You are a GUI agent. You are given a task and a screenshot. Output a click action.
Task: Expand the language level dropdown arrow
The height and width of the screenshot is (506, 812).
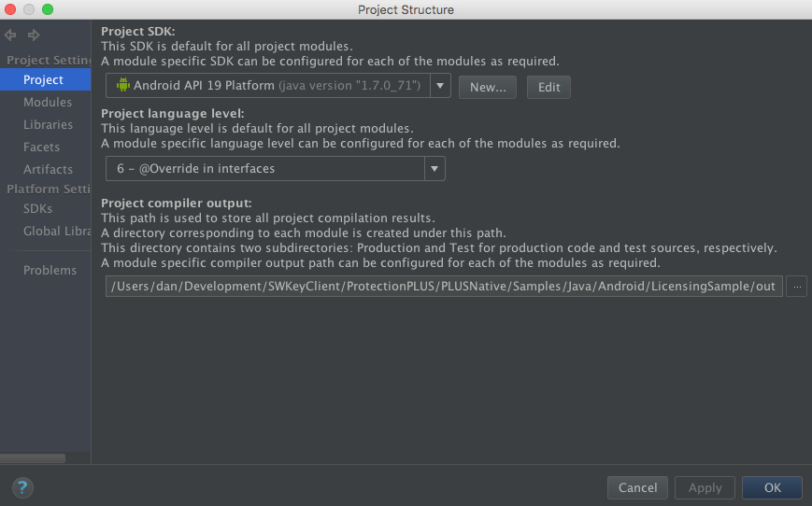pyautogui.click(x=434, y=169)
